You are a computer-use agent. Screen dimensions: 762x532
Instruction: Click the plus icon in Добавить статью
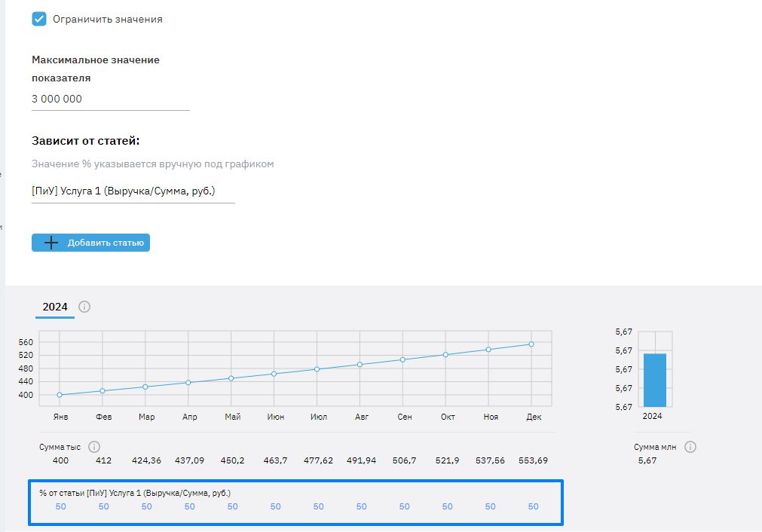point(51,243)
